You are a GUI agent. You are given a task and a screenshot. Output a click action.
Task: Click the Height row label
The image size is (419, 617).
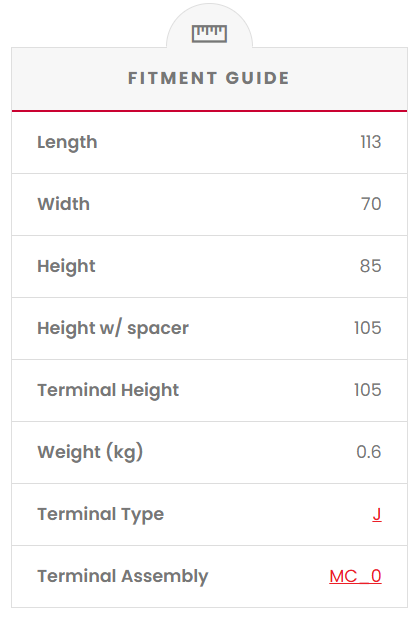66,266
